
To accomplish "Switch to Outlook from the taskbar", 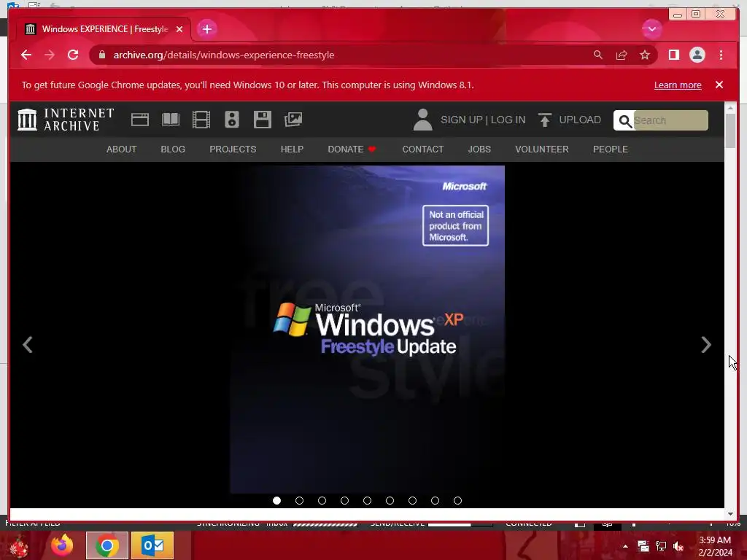I will [152, 545].
